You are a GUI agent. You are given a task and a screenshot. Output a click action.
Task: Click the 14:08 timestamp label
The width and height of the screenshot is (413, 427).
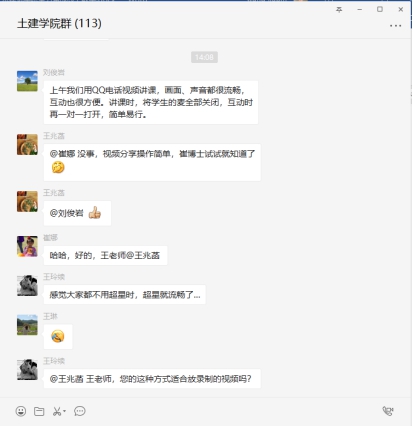[204, 57]
